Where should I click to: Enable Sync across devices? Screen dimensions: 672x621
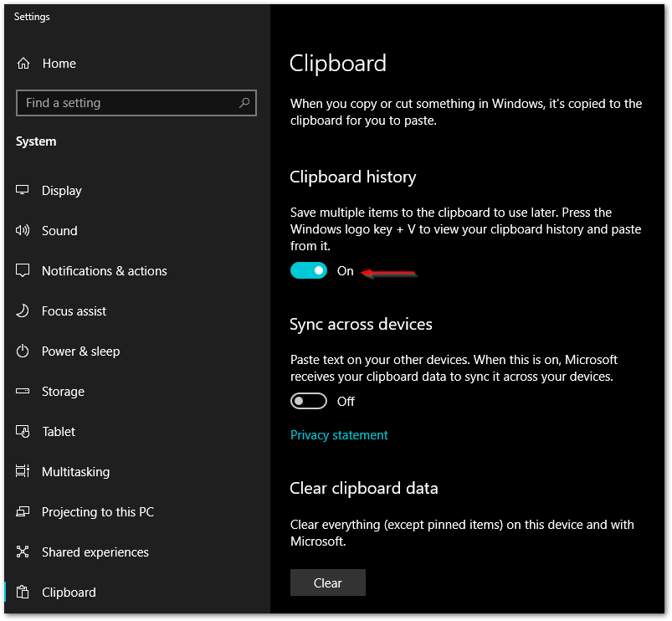click(x=309, y=401)
